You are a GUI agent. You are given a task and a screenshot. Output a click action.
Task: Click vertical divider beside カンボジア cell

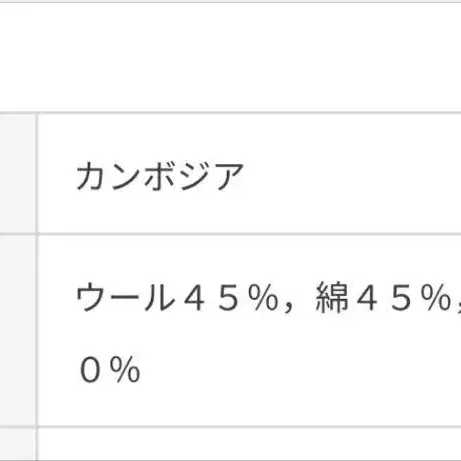coord(37,174)
